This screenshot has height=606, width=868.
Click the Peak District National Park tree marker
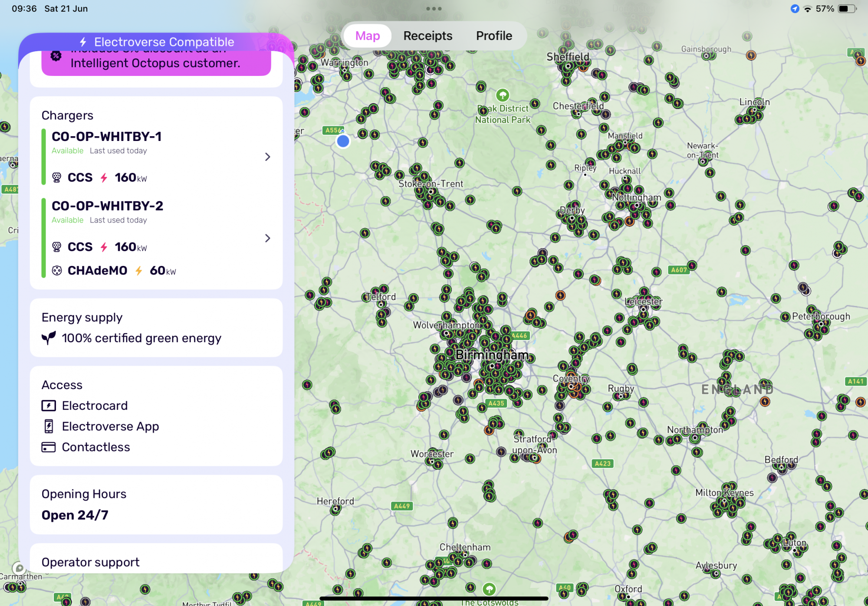(503, 95)
